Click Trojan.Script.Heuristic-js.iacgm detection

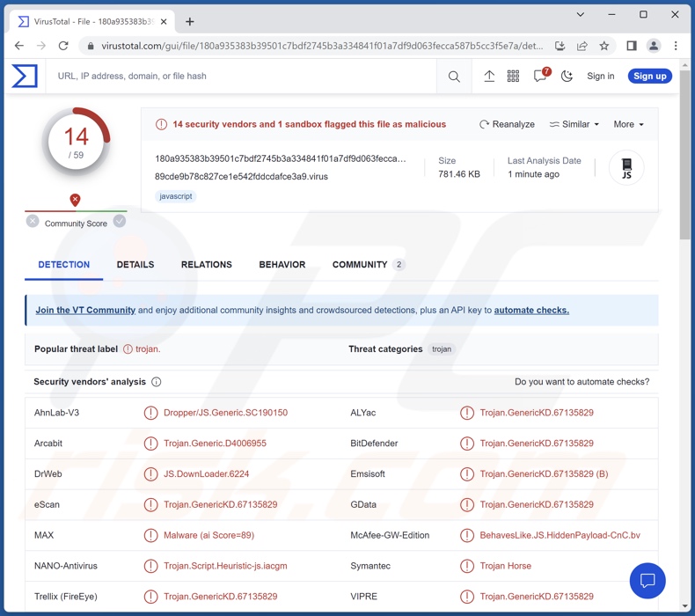point(225,566)
